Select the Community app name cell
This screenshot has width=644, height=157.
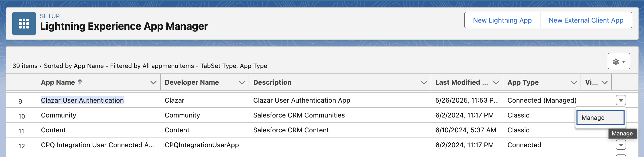tap(59, 115)
